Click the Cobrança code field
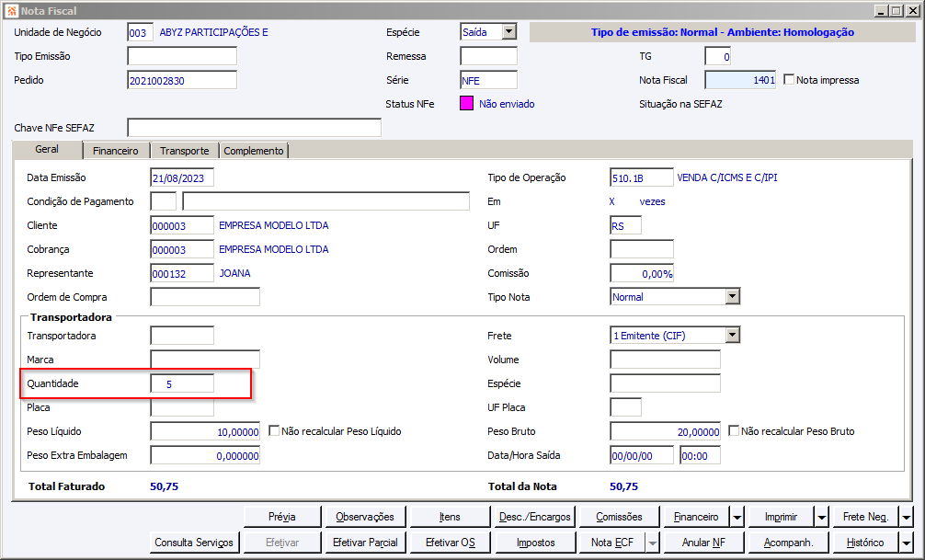The height and width of the screenshot is (560, 925). (x=182, y=249)
